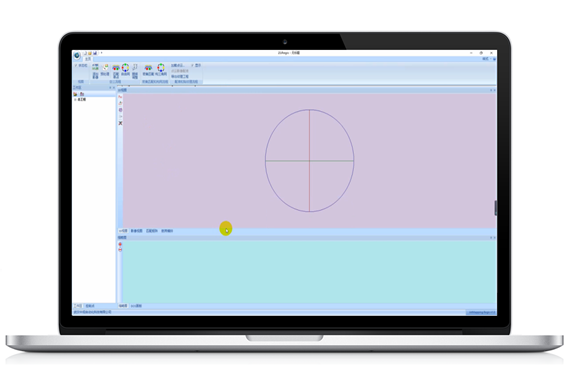This screenshot has height=392, width=569.
Task: Select the root project item in tree
Action: pyautogui.click(x=82, y=99)
